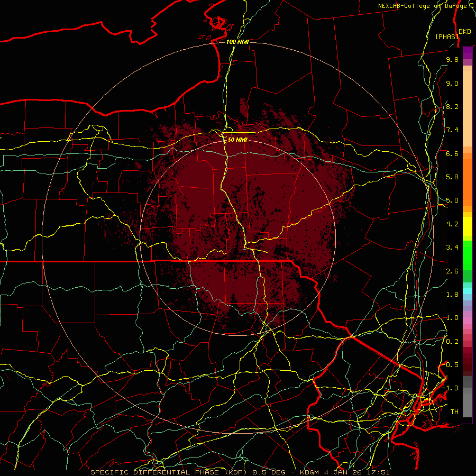Click the 17:51 timestamp in bottom caption

[378, 472]
